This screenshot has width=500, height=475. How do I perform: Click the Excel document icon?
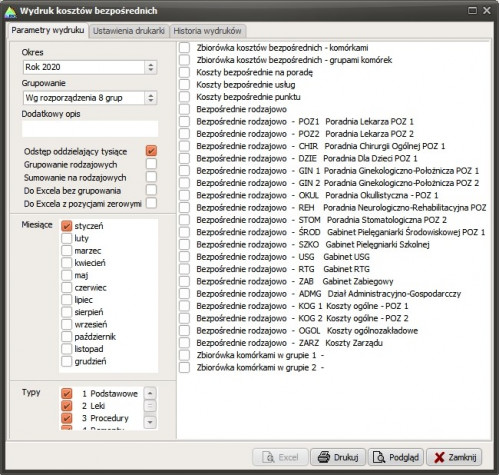(268, 457)
